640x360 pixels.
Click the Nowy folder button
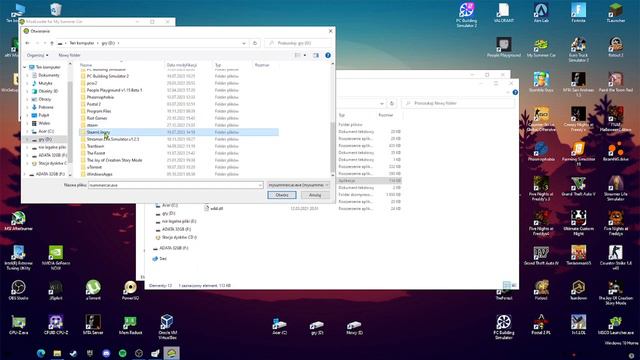69,55
